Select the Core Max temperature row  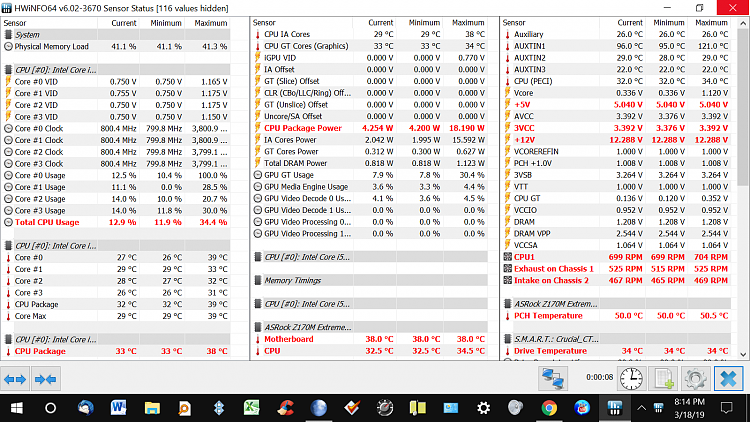pyautogui.click(x=116, y=316)
